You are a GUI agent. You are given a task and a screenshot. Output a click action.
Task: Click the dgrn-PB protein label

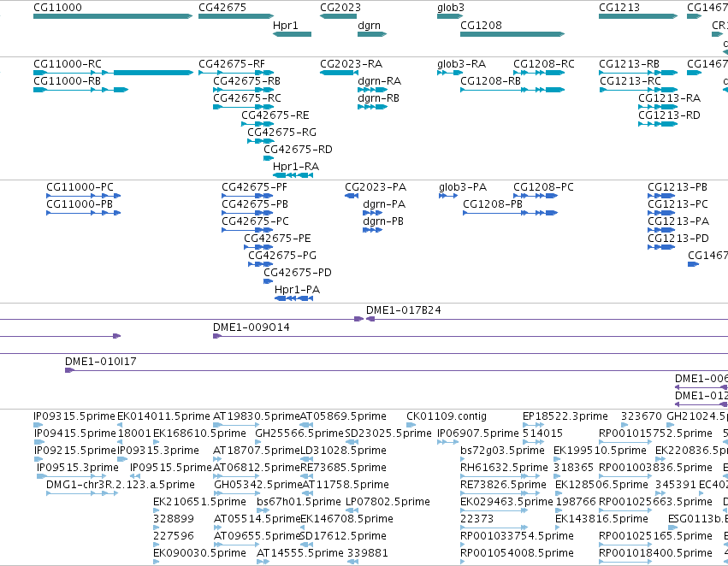point(383,221)
